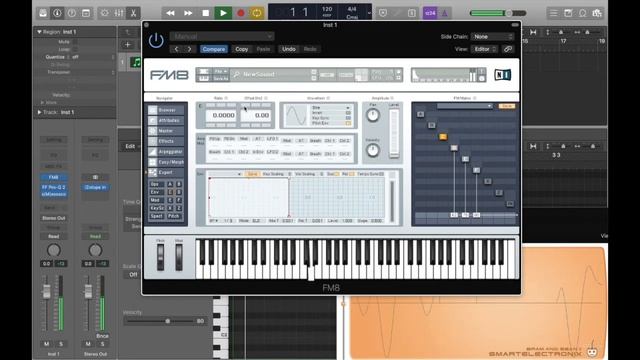Viewport: 640px width, 360px height.
Task: Open the media browser icon at top right
Action: click(x=597, y=13)
